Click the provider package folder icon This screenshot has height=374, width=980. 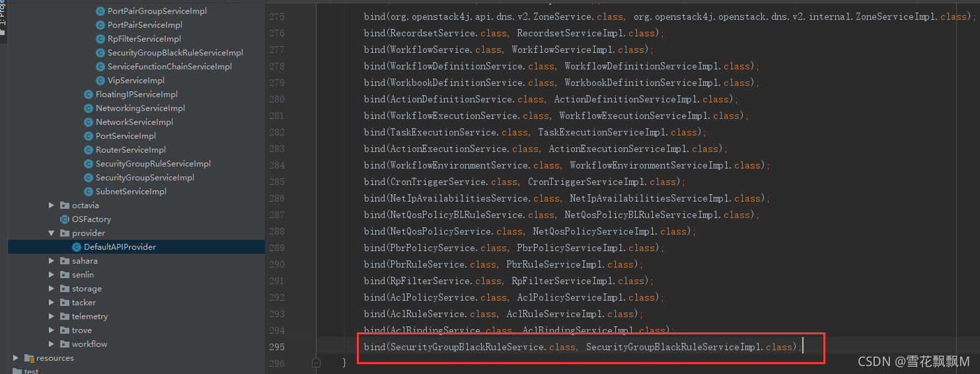pos(65,233)
